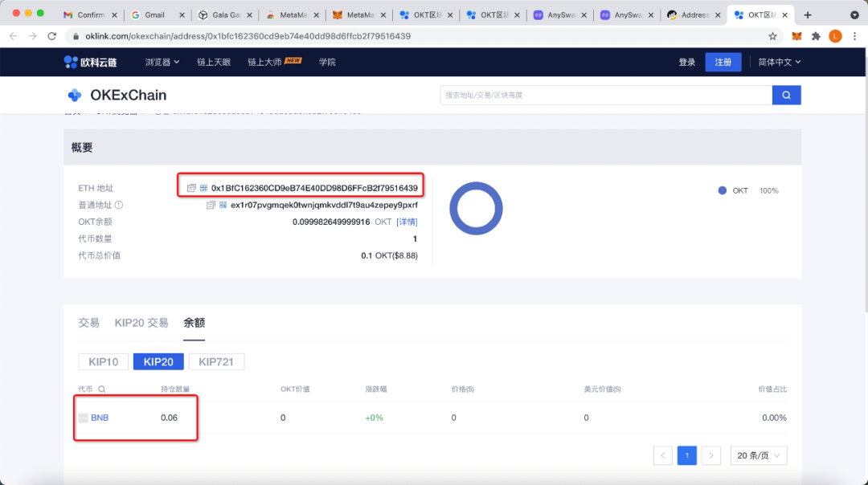Image resolution: width=868 pixels, height=485 pixels.
Task: Click the 0.099982649999916 balance value
Action: coord(331,222)
